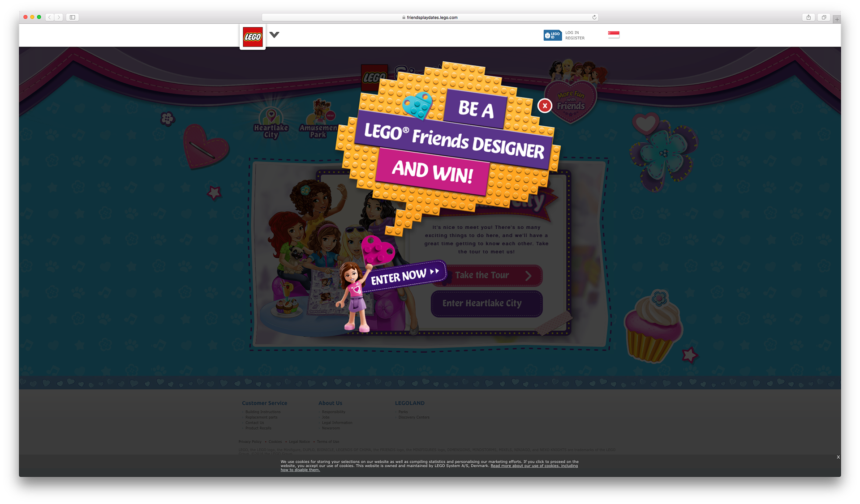Show all tabs overview button
This screenshot has height=504, width=860.
coord(824,17)
